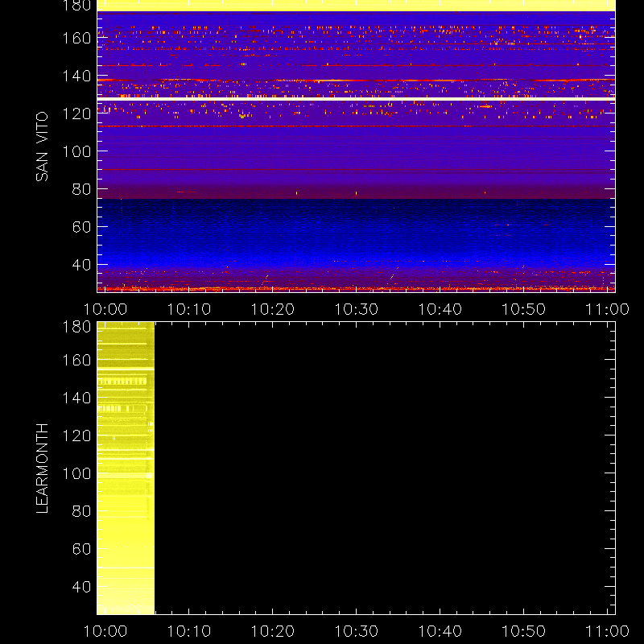The image size is (644, 644).
Task: Click the 10:30 time label under San Vito plot
Action: click(357, 309)
